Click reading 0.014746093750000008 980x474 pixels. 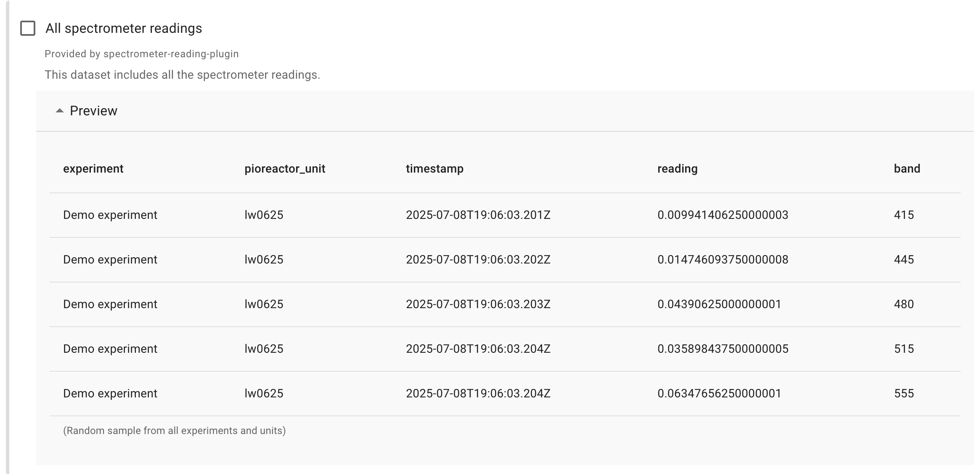click(723, 260)
